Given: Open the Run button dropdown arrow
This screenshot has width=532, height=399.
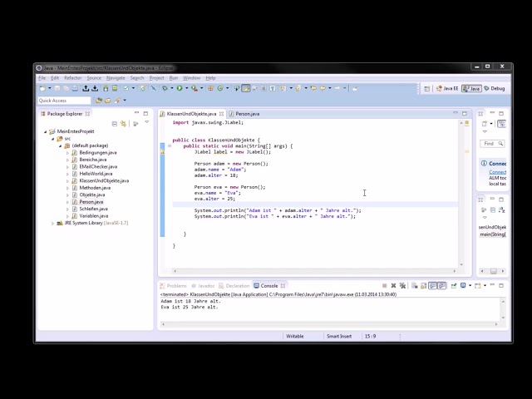Looking at the screenshot, I should (186, 88).
